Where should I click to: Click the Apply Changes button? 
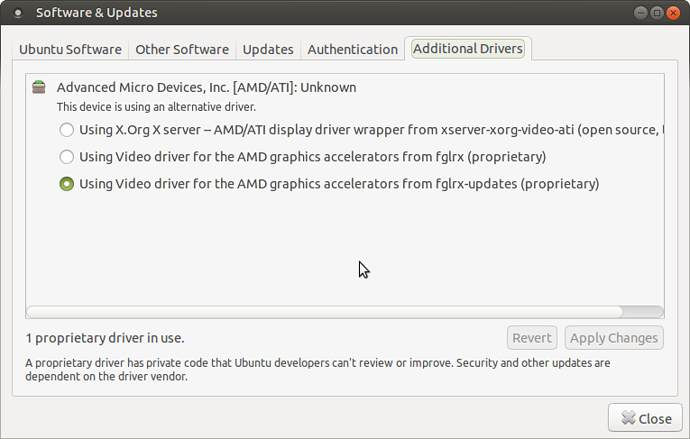pyautogui.click(x=614, y=338)
